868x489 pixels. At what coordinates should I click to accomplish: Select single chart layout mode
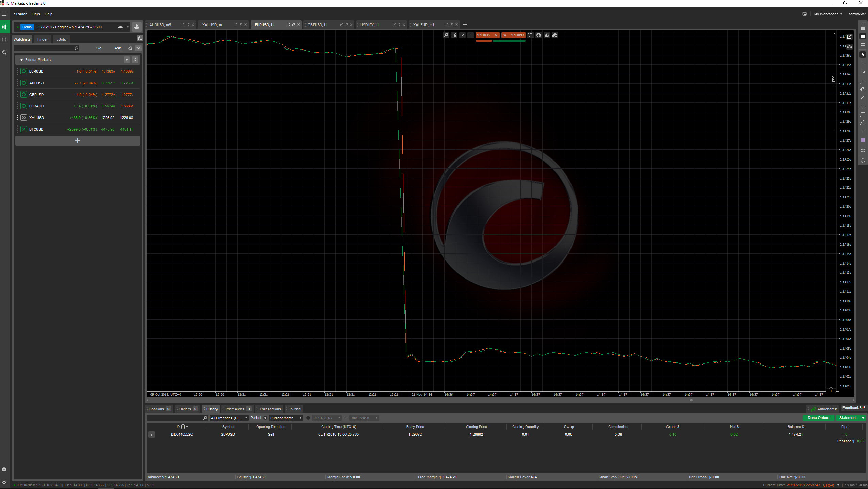[x=863, y=36]
